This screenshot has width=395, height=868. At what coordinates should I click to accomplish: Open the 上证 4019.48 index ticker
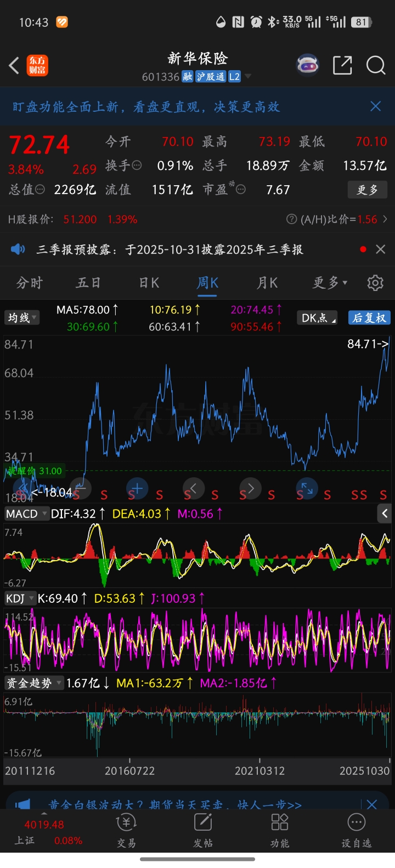[44, 832]
